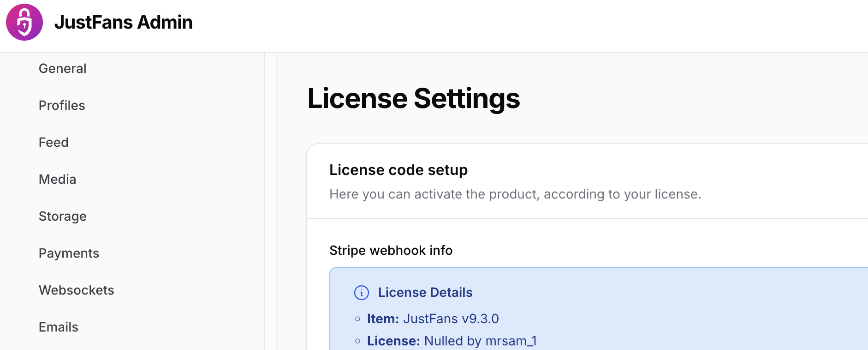Click the JustFans lock logo icon

point(24,22)
